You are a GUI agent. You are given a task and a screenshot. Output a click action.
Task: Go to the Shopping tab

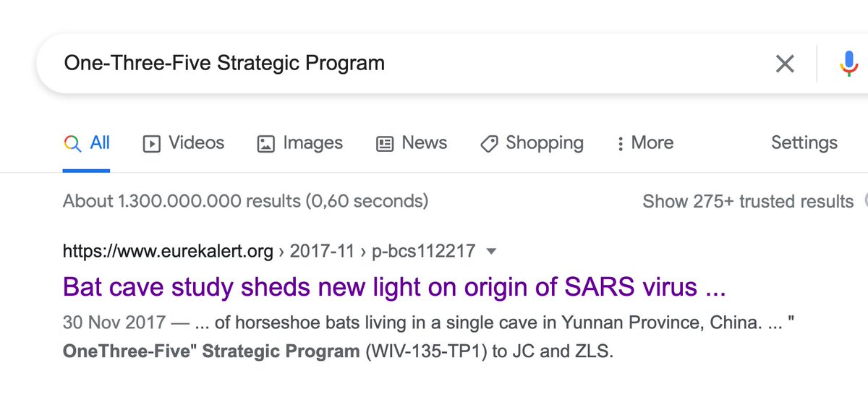tap(544, 143)
